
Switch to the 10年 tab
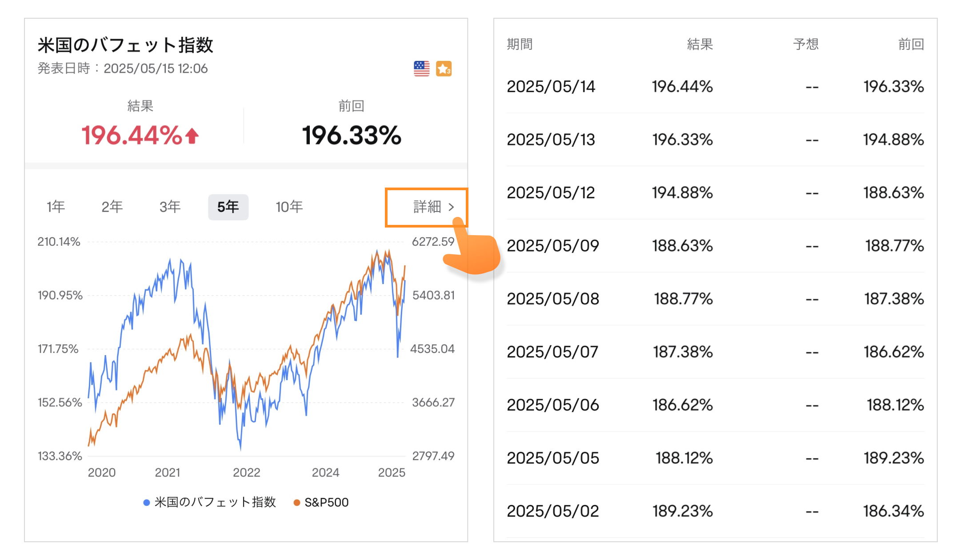(289, 206)
